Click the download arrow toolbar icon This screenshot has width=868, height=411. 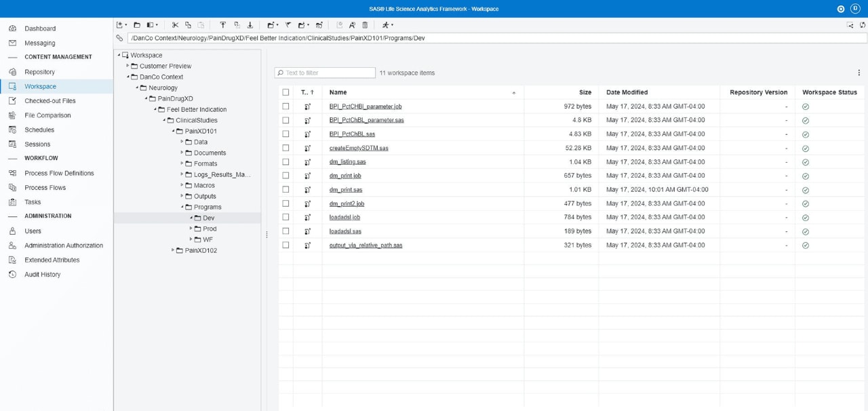(250, 25)
